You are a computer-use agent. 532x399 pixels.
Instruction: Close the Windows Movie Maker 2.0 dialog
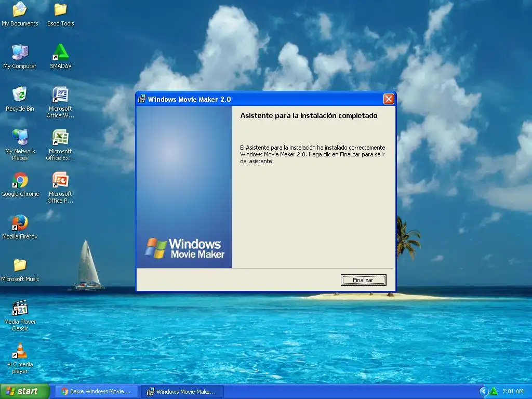point(389,99)
